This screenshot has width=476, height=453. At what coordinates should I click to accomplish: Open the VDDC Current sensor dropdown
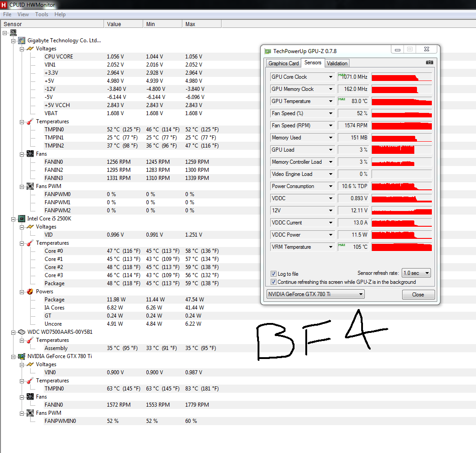(x=331, y=223)
